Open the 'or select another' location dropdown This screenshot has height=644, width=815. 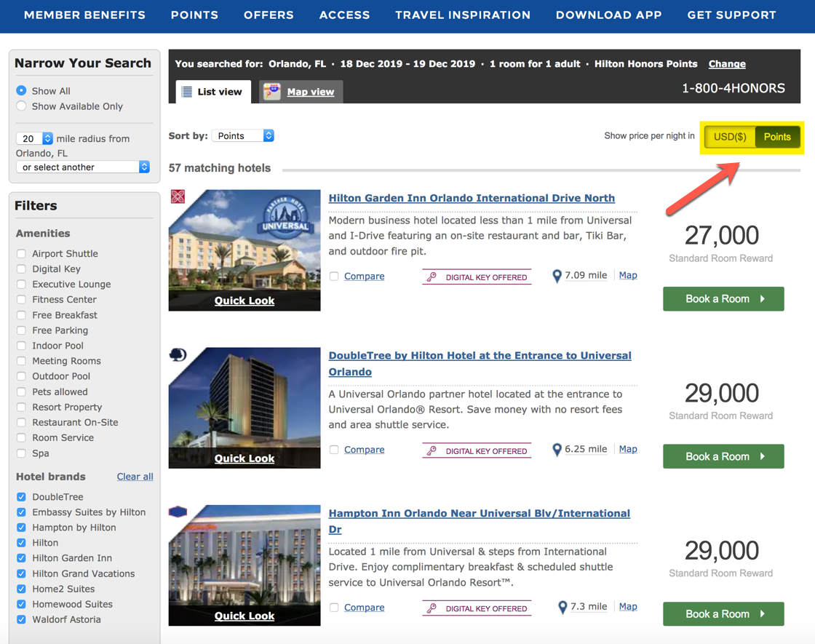(83, 167)
